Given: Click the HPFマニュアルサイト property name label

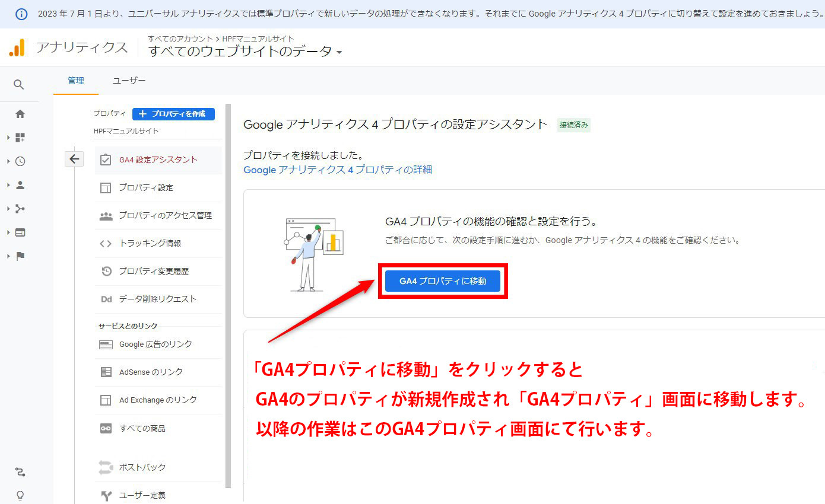Looking at the screenshot, I should click(126, 131).
